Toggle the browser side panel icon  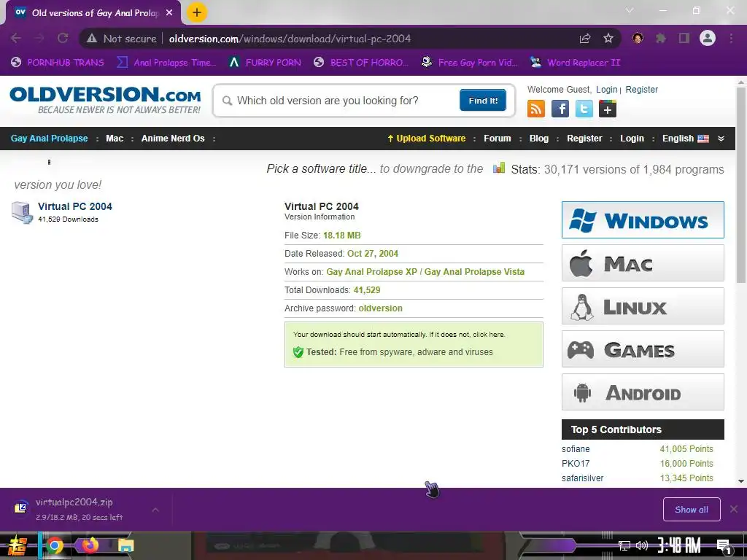684,38
